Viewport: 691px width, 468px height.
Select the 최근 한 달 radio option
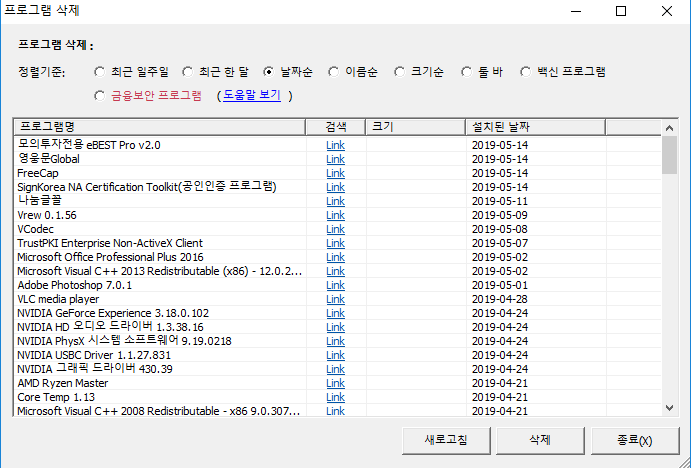pyautogui.click(x=188, y=72)
